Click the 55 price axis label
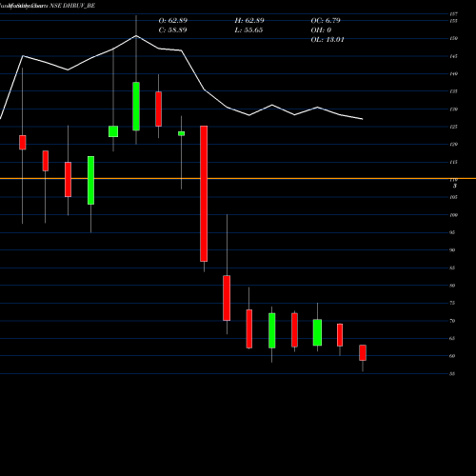476x476 pixels. pyautogui.click(x=452, y=374)
